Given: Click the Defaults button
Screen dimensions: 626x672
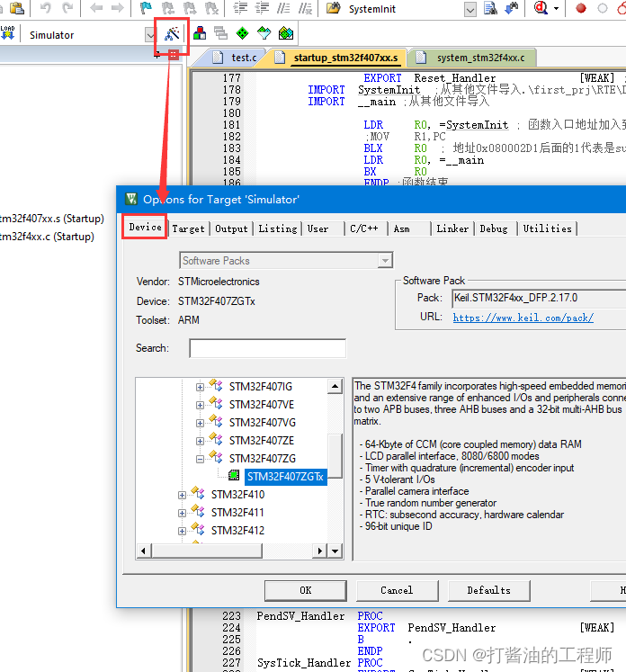Looking at the screenshot, I should pos(488,590).
